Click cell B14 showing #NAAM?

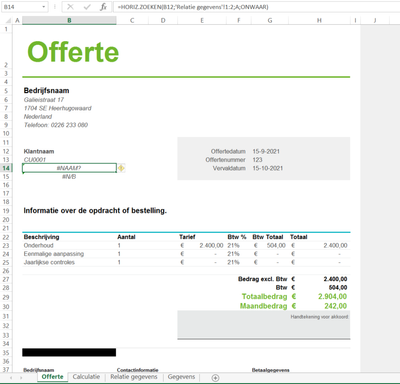pyautogui.click(x=69, y=168)
